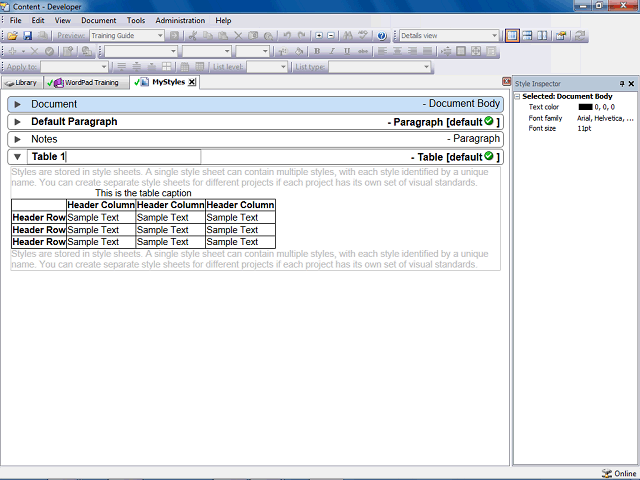Image resolution: width=640 pixels, height=480 pixels.
Task: Open the Preview Training Guide dropdown
Action: click(160, 36)
